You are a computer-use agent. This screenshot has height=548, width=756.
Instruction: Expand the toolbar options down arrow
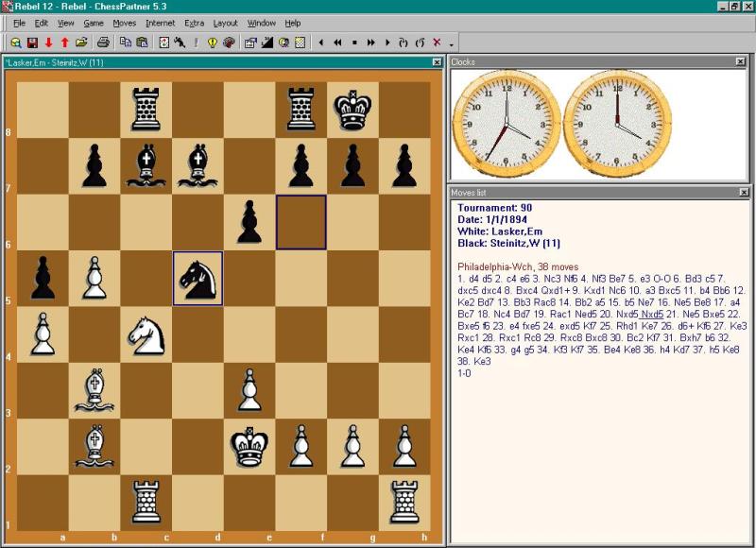(x=451, y=43)
